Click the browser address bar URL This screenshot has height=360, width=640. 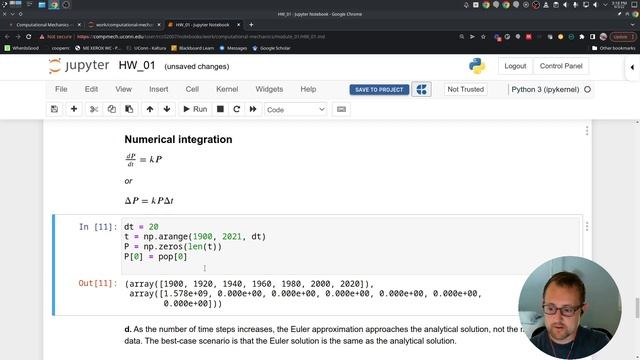pyautogui.click(x=201, y=37)
